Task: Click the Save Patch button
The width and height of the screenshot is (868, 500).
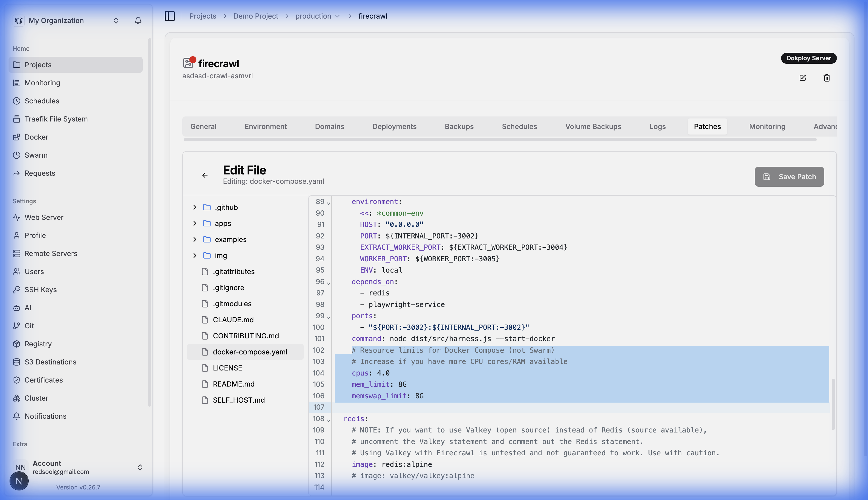Action: [x=789, y=176]
